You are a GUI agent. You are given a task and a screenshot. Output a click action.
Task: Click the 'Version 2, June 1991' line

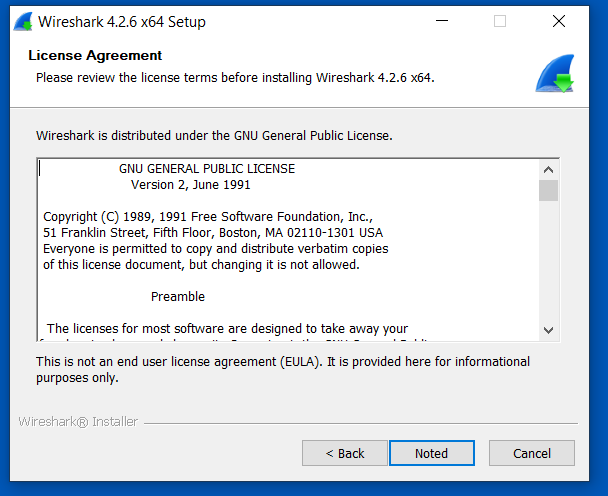pos(190,185)
